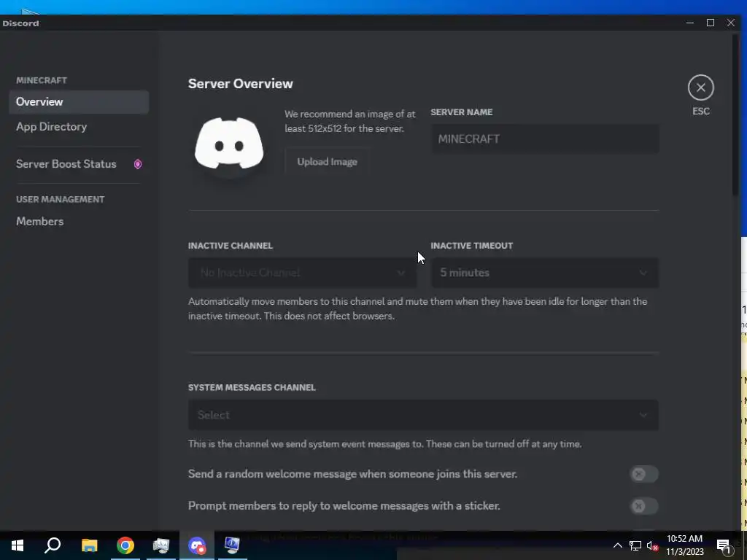Open Windows Start menu
This screenshot has width=747, height=560.
point(18,545)
